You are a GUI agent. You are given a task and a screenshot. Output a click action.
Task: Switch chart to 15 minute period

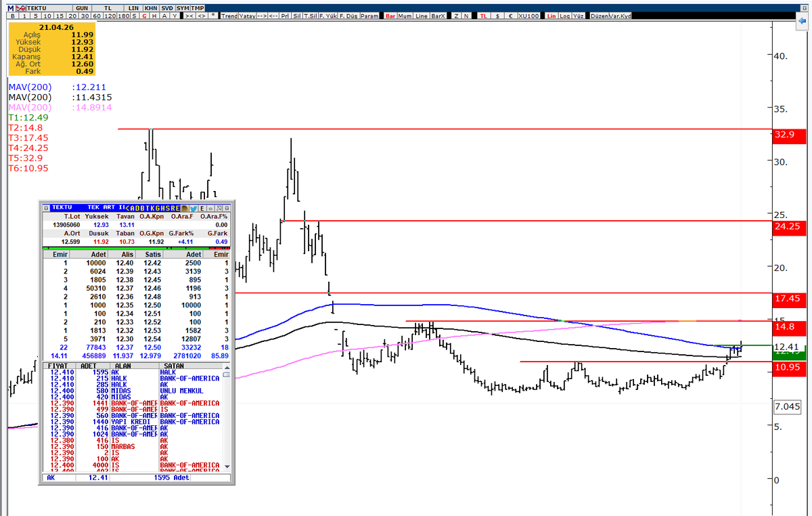(60, 16)
